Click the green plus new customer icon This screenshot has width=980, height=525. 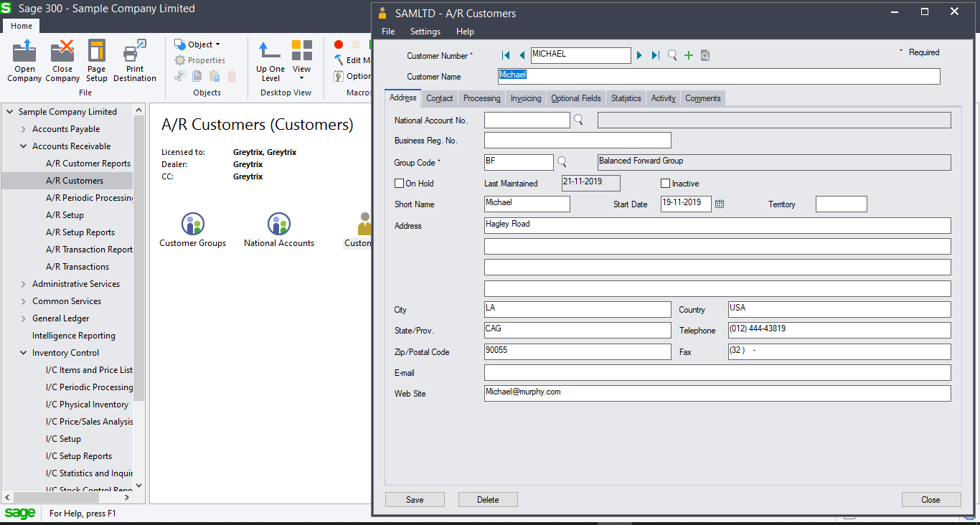pyautogui.click(x=689, y=55)
